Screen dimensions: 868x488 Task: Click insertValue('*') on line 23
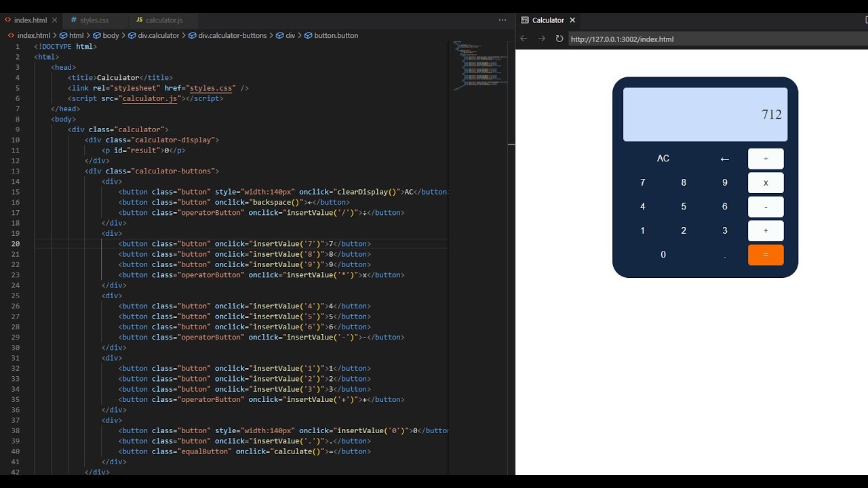point(319,275)
